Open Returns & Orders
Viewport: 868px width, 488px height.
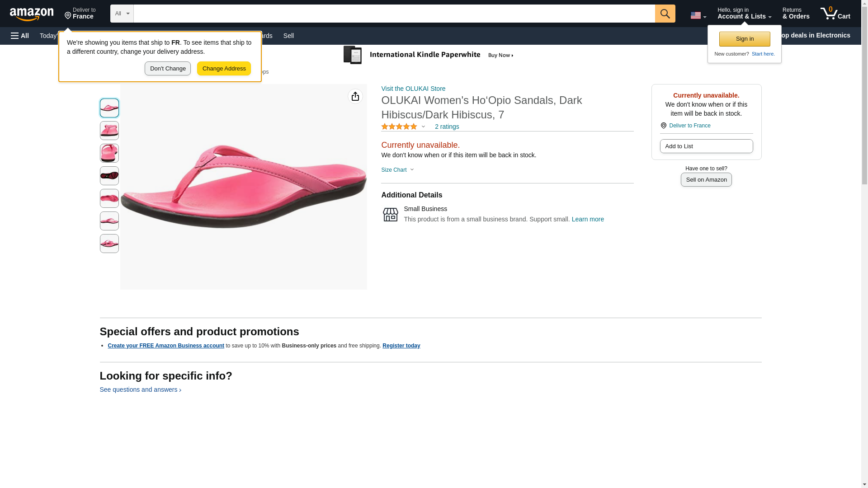(x=796, y=14)
